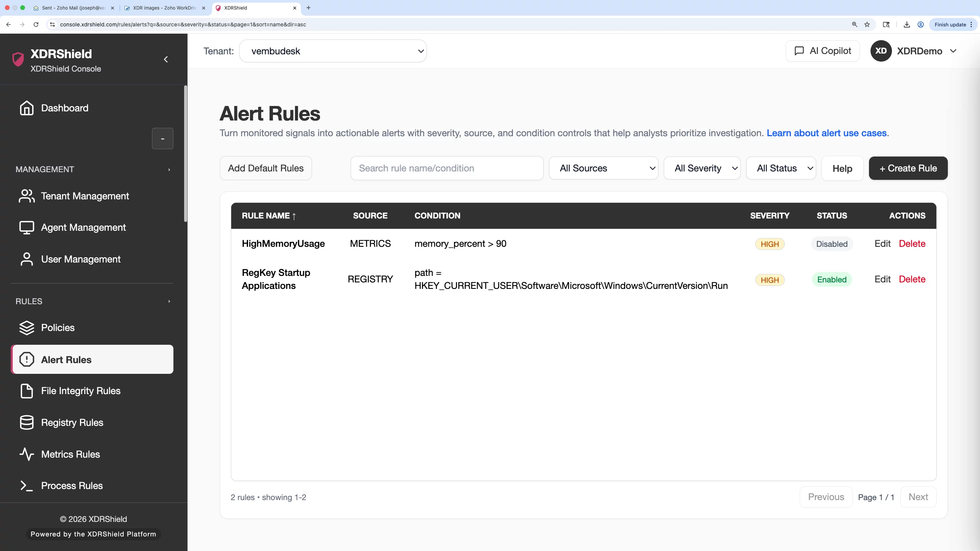Image resolution: width=980 pixels, height=551 pixels.
Task: Click the Help button
Action: tap(842, 168)
